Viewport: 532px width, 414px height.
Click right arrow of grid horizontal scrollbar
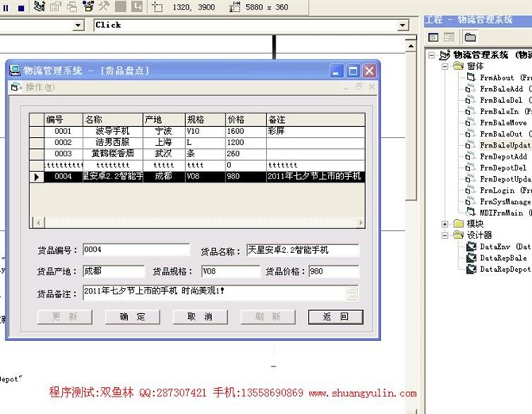pyautogui.click(x=360, y=223)
